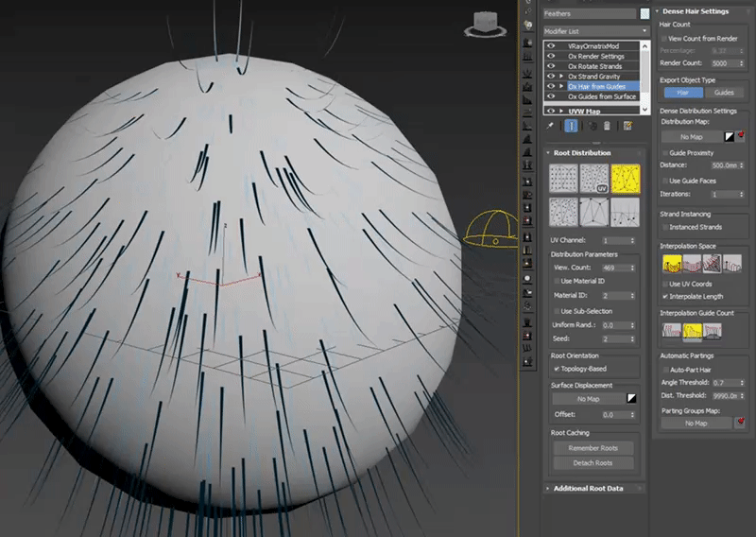The image size is (756, 537).
Task: Uncheck the Topology-Based checkbox
Action: click(556, 368)
